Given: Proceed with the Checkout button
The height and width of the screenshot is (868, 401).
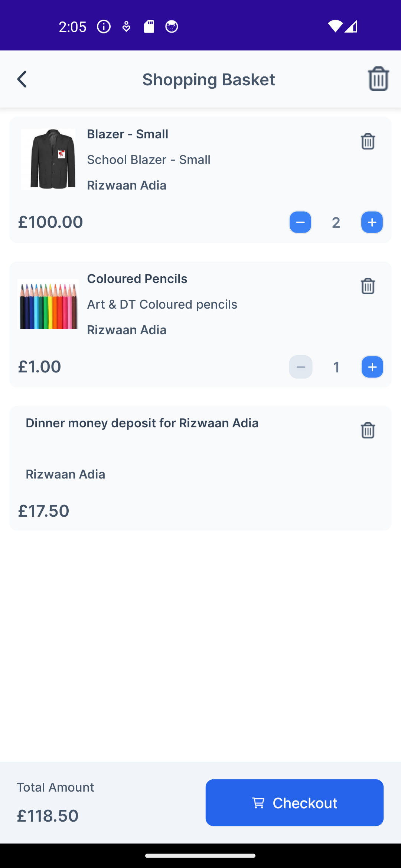Looking at the screenshot, I should 294,803.
